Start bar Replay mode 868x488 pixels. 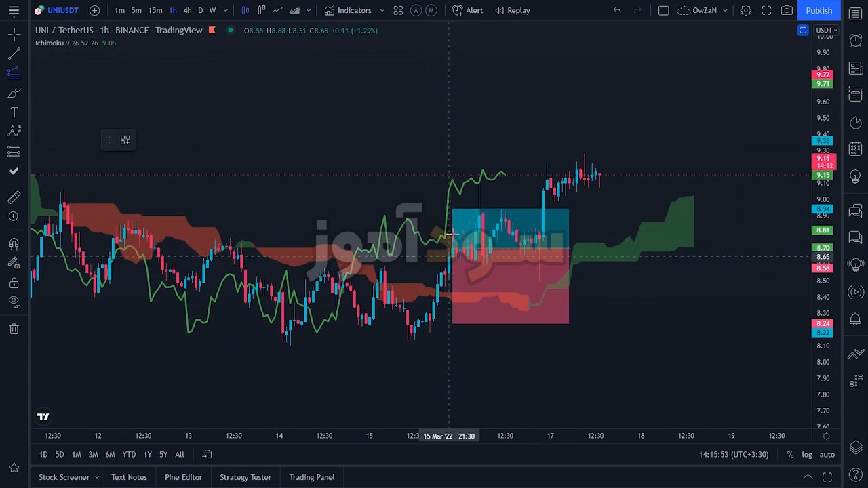[x=513, y=10]
